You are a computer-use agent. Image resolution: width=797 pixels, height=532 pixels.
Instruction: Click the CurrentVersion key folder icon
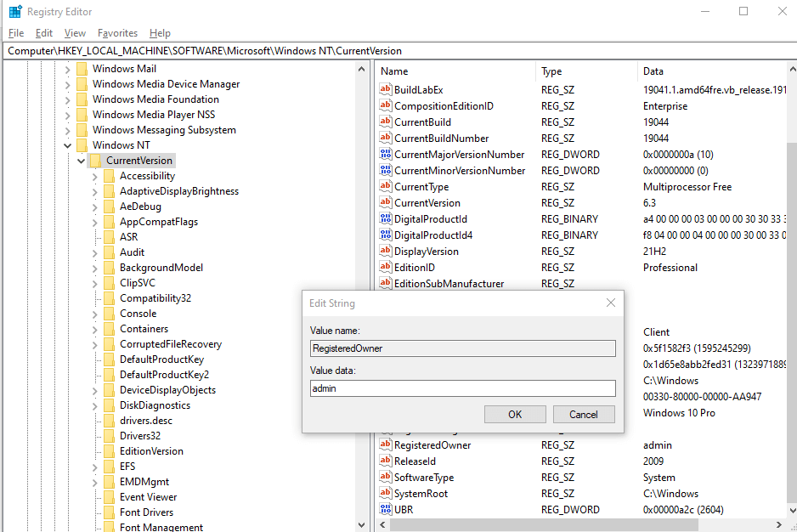(95, 161)
